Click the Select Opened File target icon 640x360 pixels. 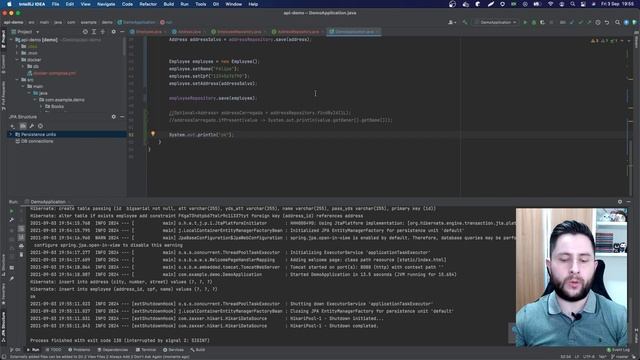85,32
